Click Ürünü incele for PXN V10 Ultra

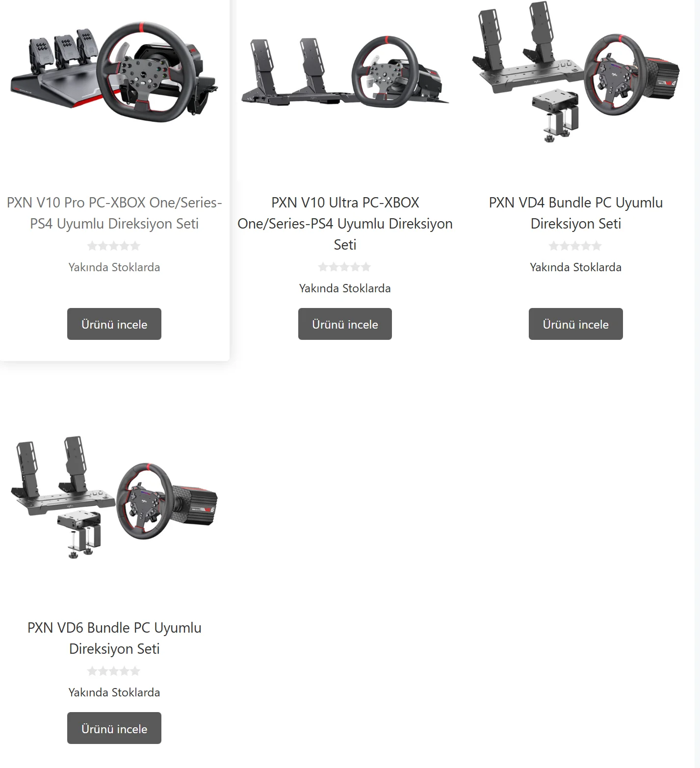[x=345, y=324]
